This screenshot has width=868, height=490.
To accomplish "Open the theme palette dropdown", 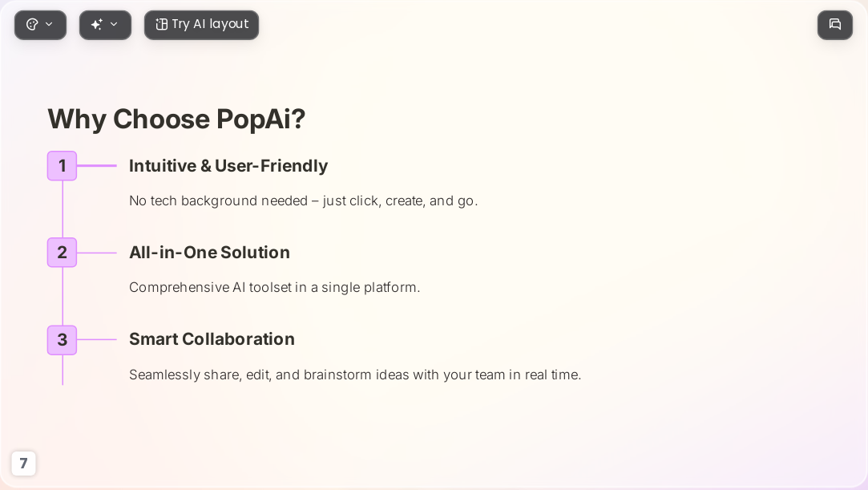I will click(40, 25).
